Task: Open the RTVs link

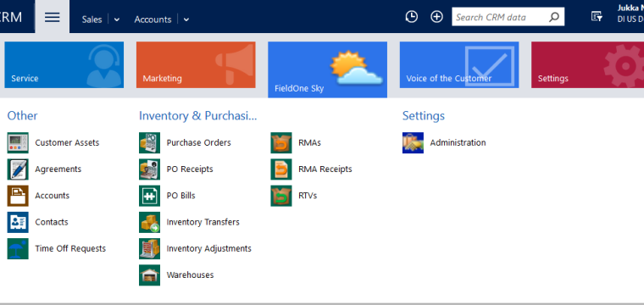Action: (x=308, y=196)
